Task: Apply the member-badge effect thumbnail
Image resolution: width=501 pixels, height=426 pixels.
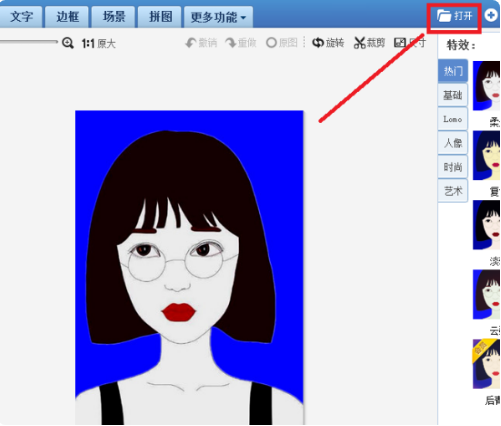Action: click(486, 364)
